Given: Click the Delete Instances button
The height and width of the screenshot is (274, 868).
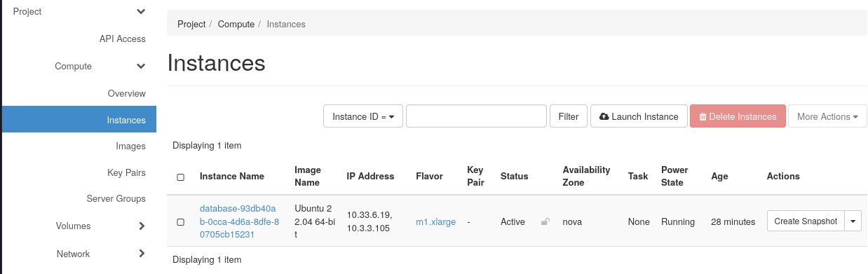Looking at the screenshot, I should 738,116.
